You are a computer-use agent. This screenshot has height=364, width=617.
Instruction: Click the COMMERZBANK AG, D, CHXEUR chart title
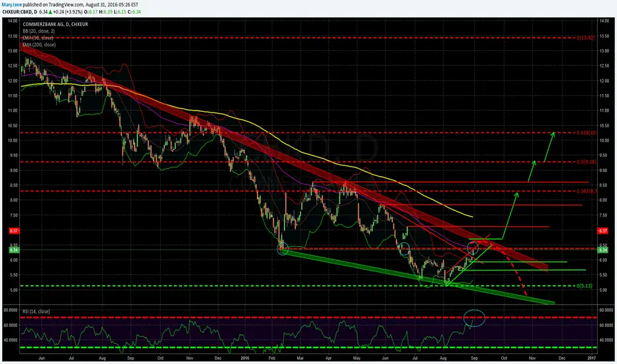(x=55, y=24)
